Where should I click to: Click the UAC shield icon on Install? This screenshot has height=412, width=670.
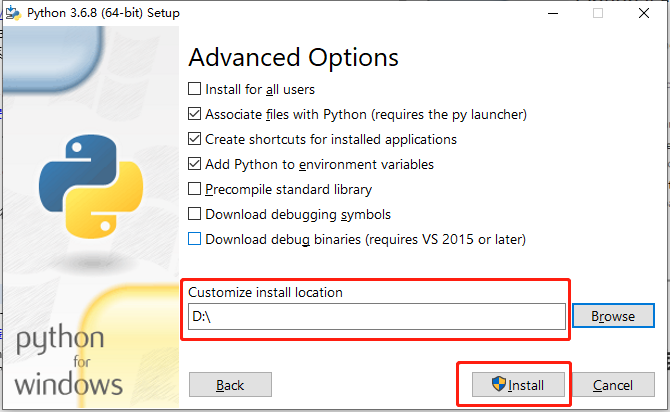[499, 384]
